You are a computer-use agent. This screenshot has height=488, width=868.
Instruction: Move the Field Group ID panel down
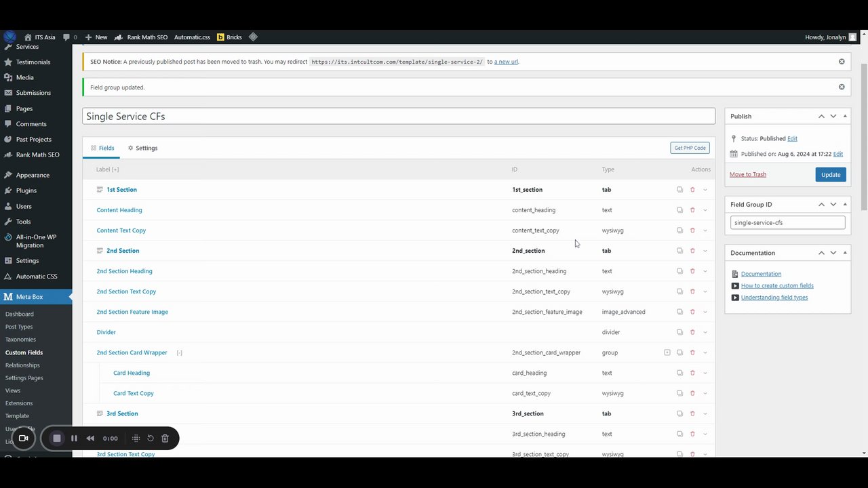click(833, 205)
